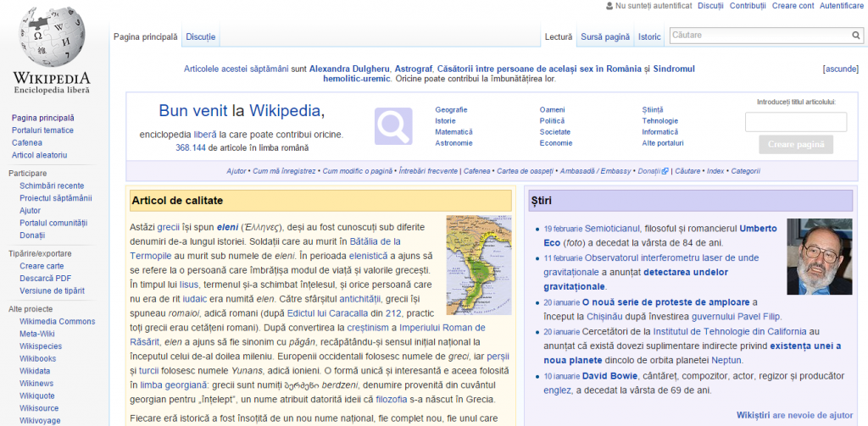Open Umberto Eco photo thumbnail

820,256
